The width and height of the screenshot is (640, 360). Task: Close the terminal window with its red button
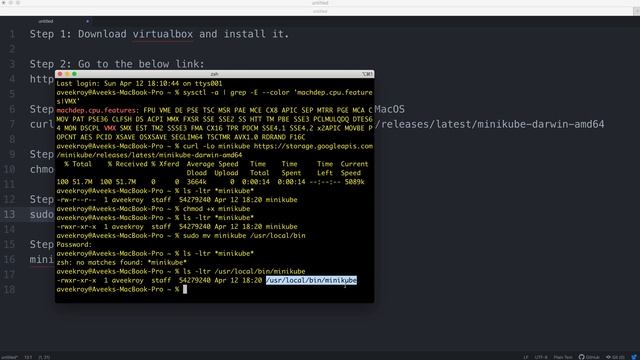60,74
